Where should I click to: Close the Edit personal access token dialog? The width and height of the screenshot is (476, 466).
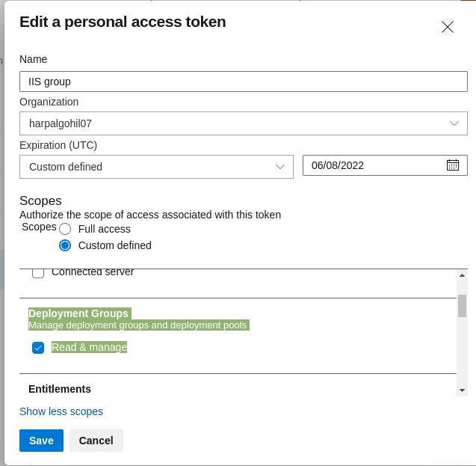pyautogui.click(x=448, y=27)
